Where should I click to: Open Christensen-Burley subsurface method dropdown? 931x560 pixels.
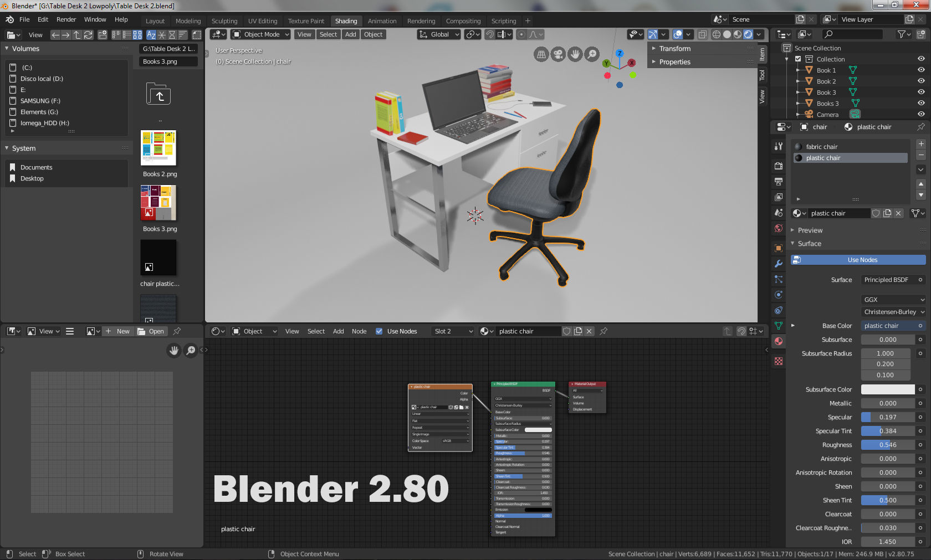coord(893,312)
